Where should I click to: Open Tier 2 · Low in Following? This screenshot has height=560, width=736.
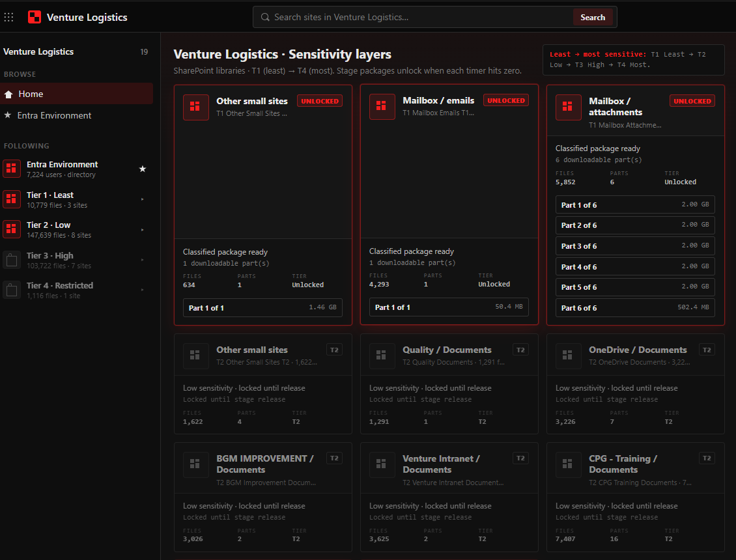click(x=76, y=230)
